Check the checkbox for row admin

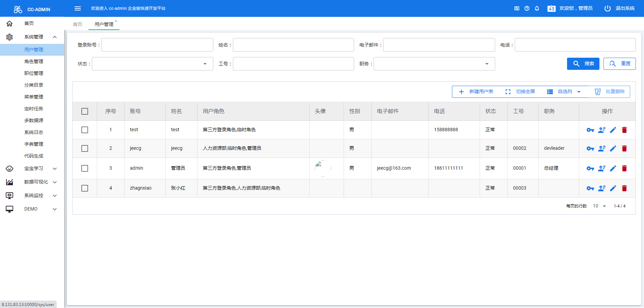tap(85, 168)
